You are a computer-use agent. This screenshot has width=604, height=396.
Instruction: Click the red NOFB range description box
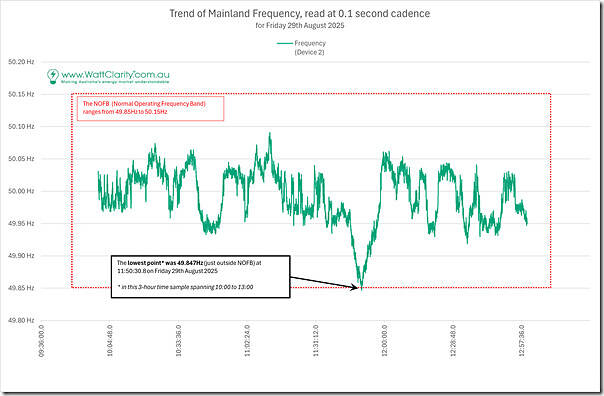[x=150, y=108]
